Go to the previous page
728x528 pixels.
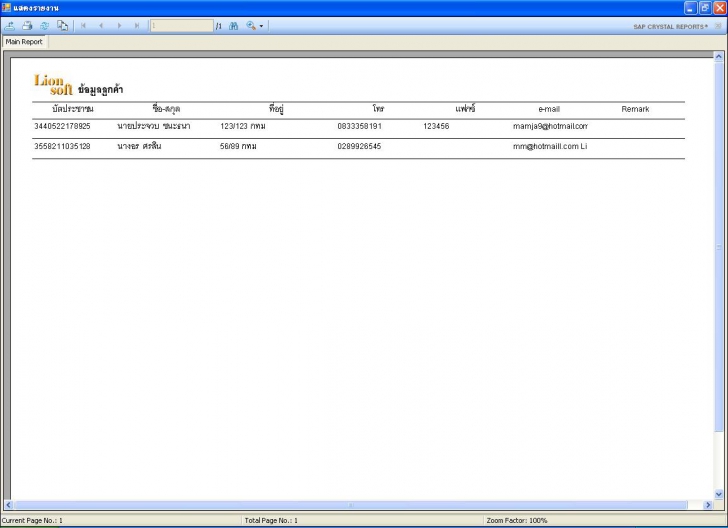point(101,26)
